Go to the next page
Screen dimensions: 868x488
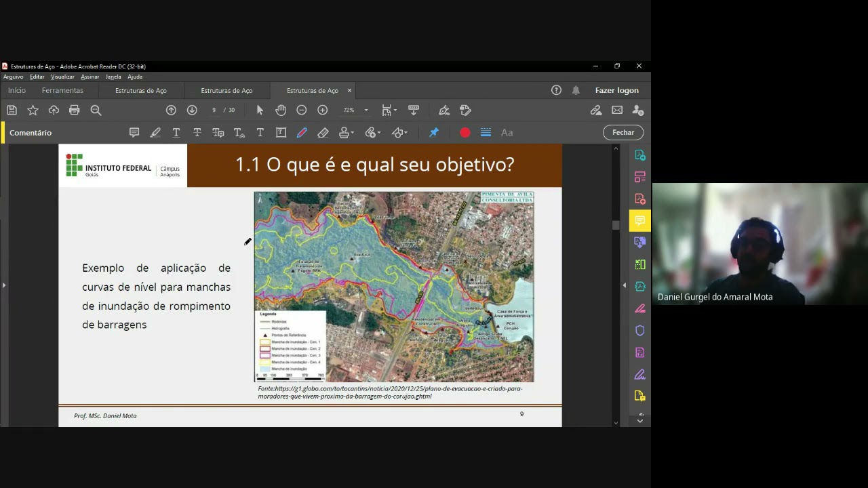(192, 110)
